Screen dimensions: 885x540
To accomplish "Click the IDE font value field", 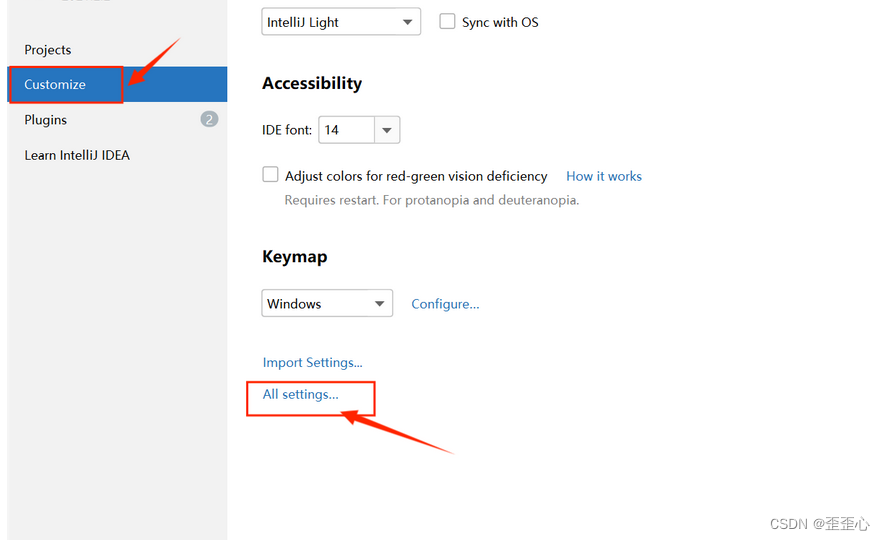I will 347,130.
